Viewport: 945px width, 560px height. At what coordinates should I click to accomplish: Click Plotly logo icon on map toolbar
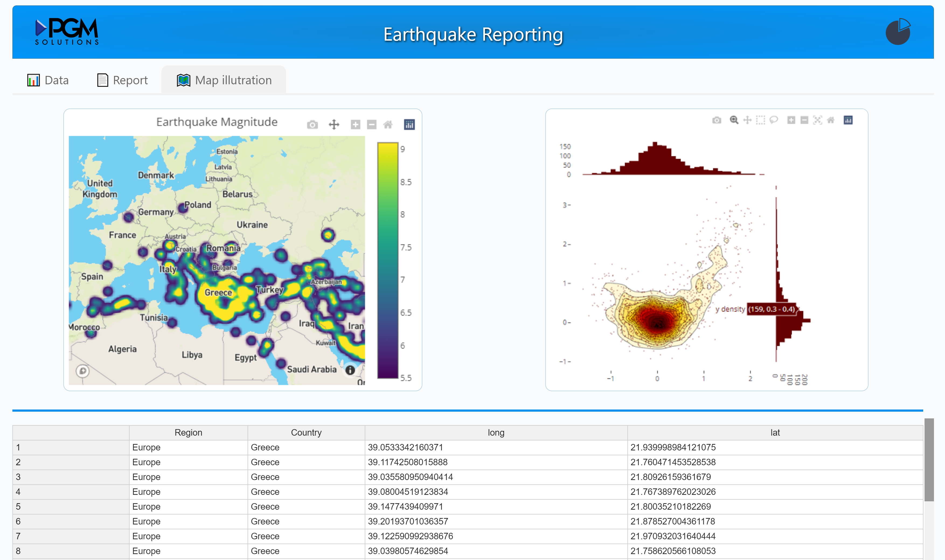coord(409,125)
